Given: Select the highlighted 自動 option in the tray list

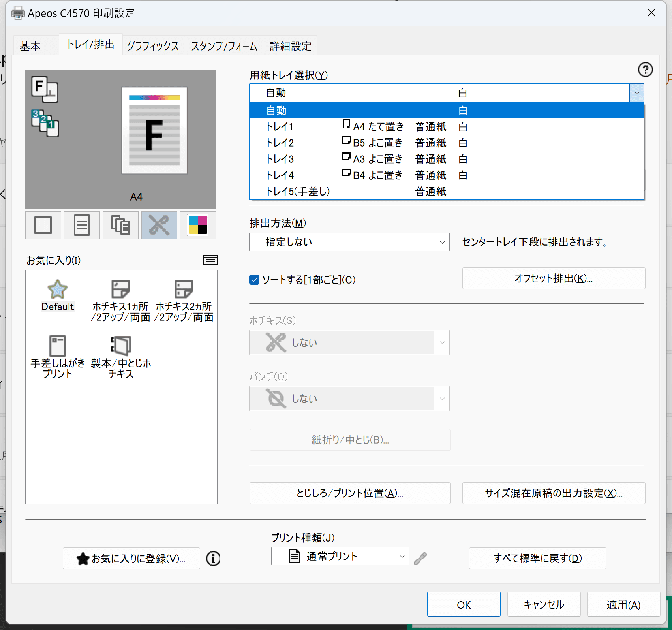Looking at the screenshot, I should [x=447, y=110].
